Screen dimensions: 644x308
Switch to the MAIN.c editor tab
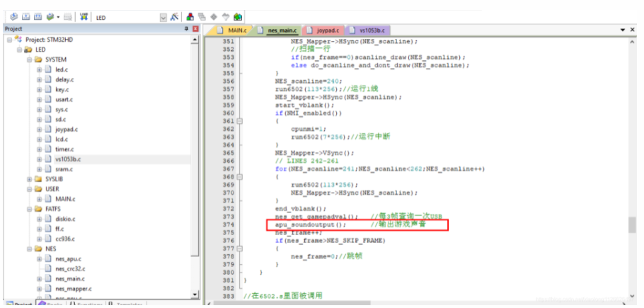[x=232, y=30]
